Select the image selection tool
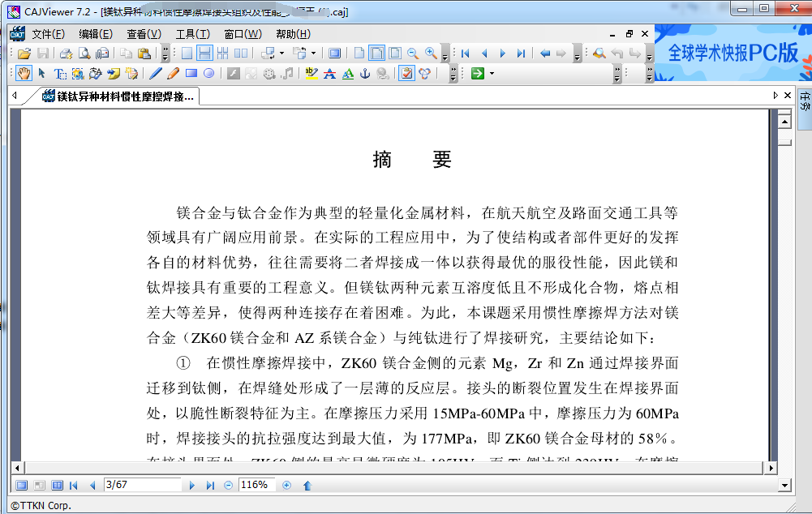 78,74
